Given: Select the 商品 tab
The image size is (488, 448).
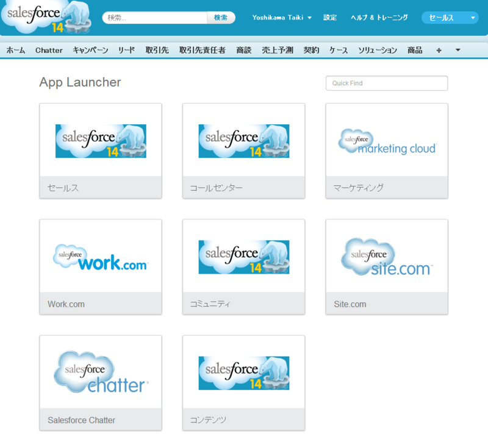Looking at the screenshot, I should [415, 50].
